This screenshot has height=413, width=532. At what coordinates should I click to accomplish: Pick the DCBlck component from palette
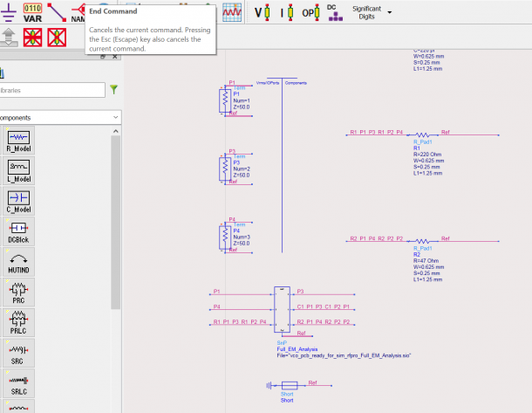coord(19,231)
